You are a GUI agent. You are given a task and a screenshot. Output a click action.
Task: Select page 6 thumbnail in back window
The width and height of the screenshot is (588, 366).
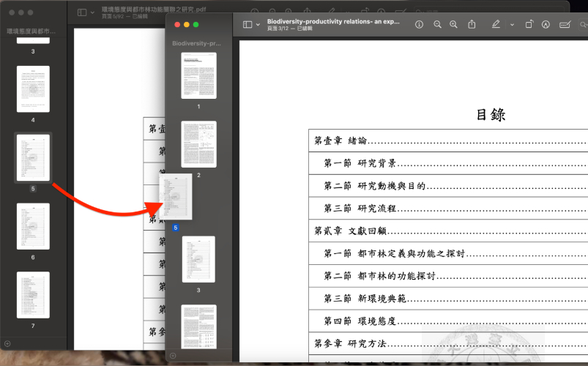pyautogui.click(x=33, y=226)
